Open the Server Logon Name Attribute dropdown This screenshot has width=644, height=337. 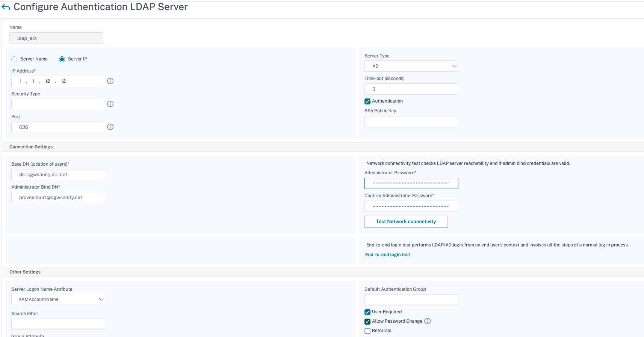point(58,299)
